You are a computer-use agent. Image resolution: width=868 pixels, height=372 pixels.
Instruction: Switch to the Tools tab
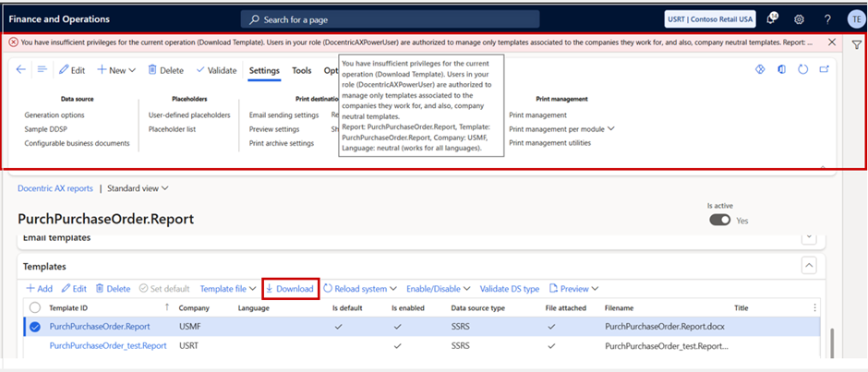pyautogui.click(x=301, y=70)
